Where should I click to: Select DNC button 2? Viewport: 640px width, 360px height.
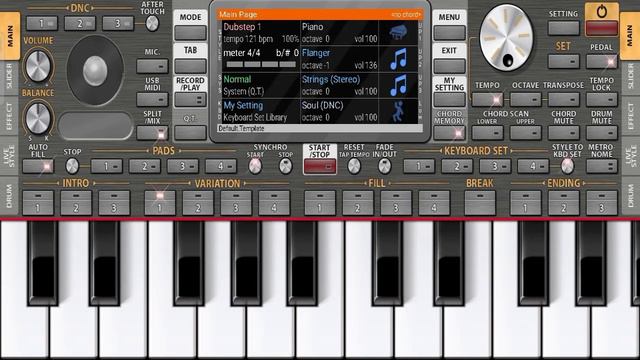coord(80,24)
